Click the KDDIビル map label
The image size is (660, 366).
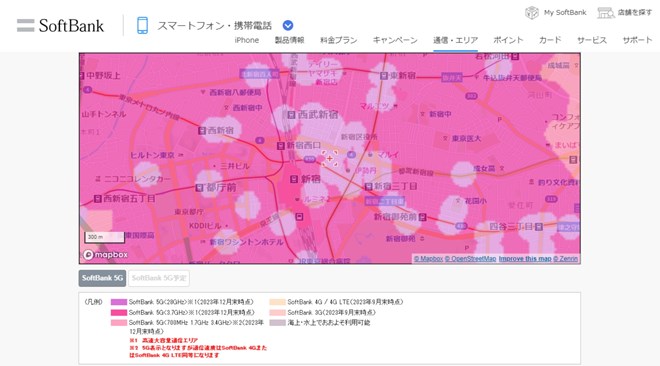point(205,226)
